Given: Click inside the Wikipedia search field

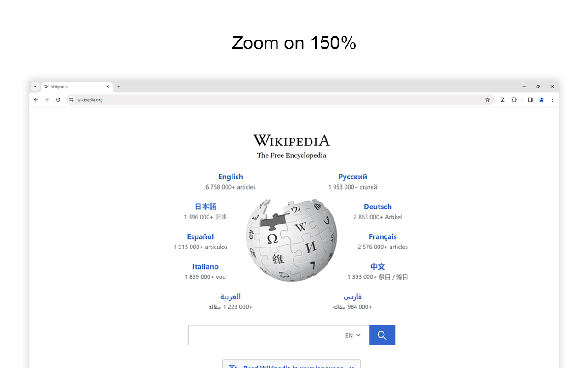Looking at the screenshot, I should point(262,335).
